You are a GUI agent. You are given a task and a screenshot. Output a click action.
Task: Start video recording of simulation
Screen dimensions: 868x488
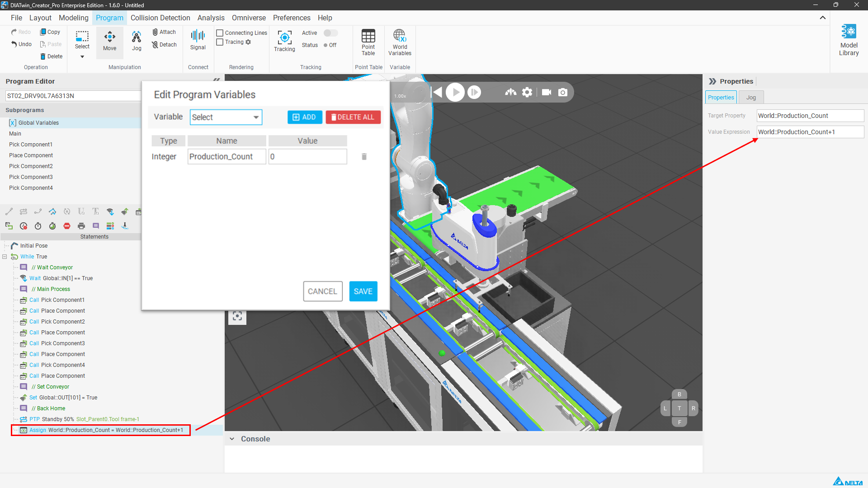coord(547,92)
